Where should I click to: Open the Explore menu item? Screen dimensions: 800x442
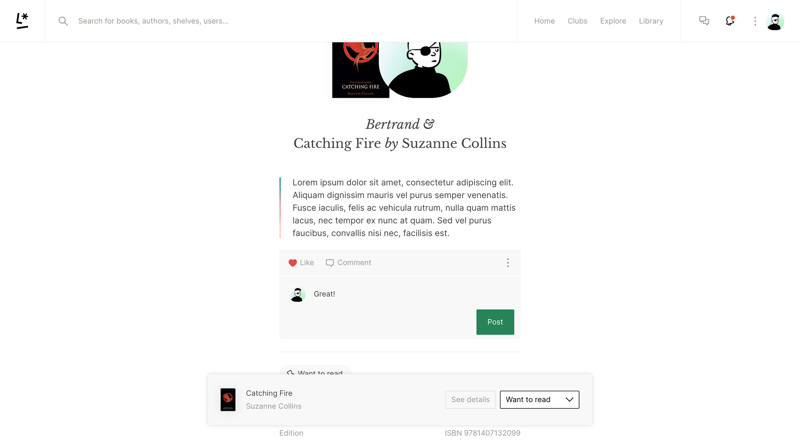[x=613, y=21]
